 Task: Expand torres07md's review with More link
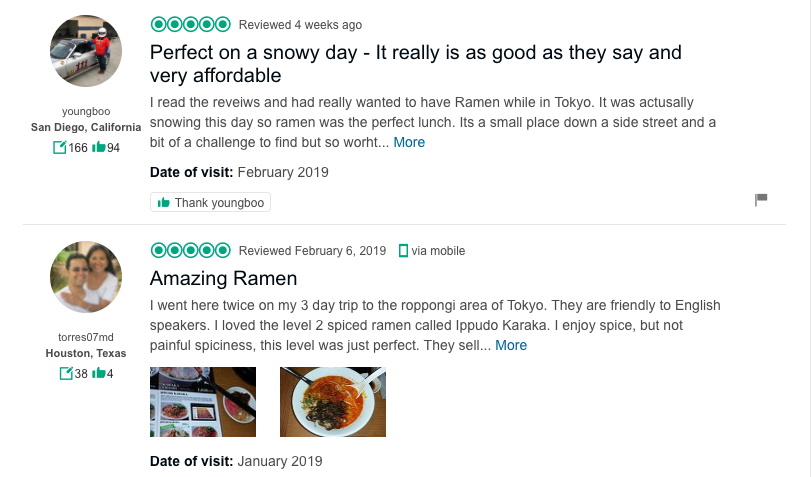click(x=511, y=345)
